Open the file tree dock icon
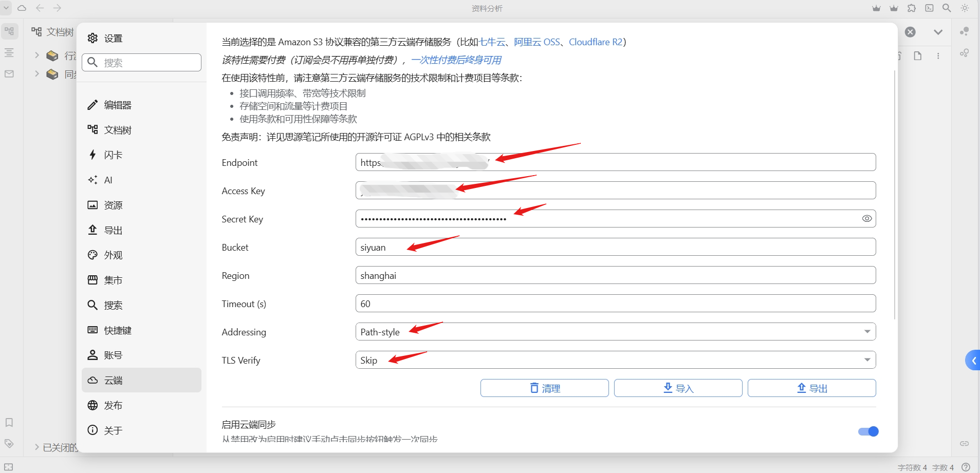Image resolution: width=980 pixels, height=473 pixels. tap(9, 31)
